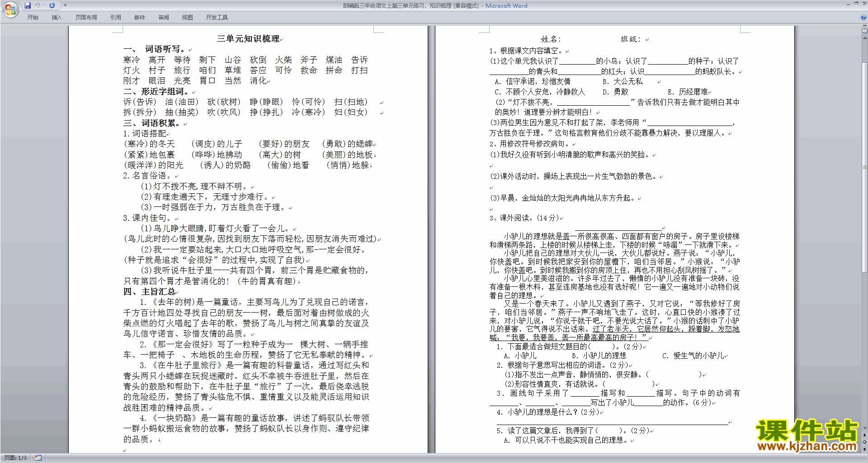Screen dimensions: 868x463
Task: Click option B. 大公无私
Action: coord(623,81)
